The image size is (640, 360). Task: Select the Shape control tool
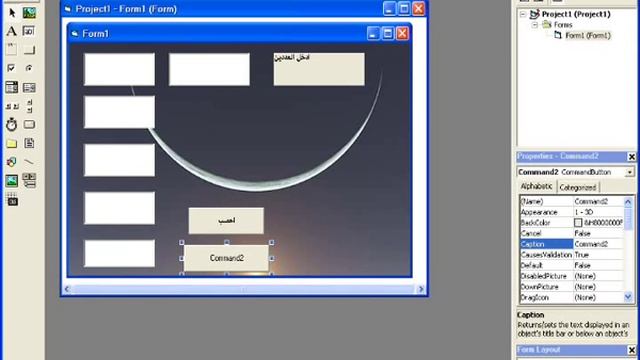[12, 162]
